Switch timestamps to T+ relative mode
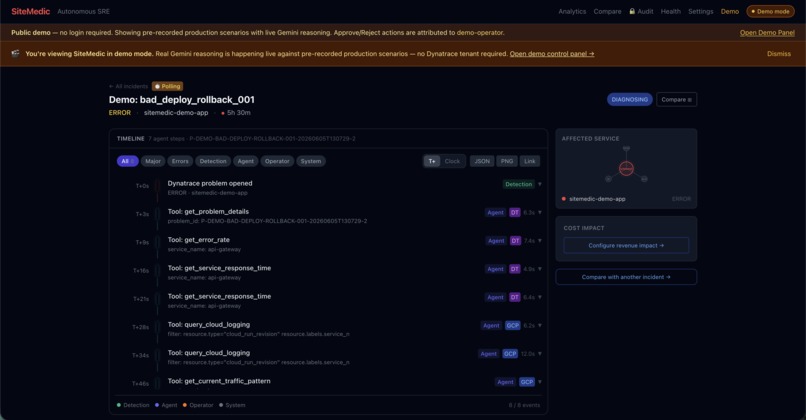 (432, 161)
